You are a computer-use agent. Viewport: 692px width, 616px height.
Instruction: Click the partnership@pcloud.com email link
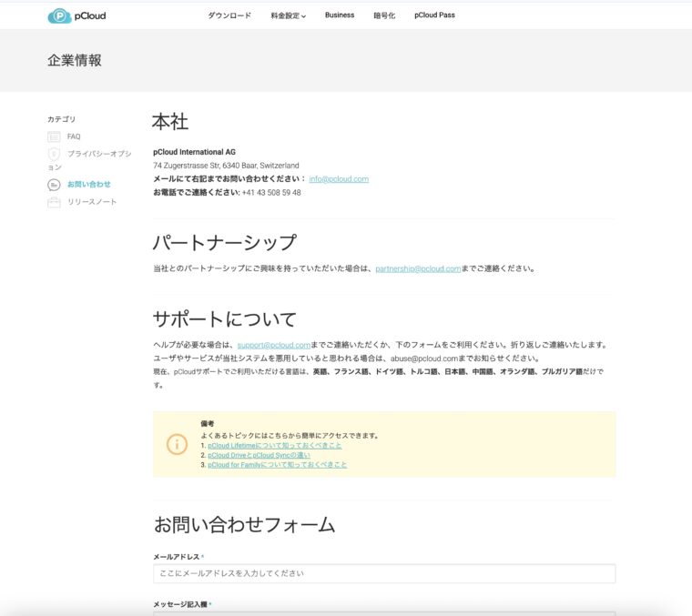coord(418,268)
